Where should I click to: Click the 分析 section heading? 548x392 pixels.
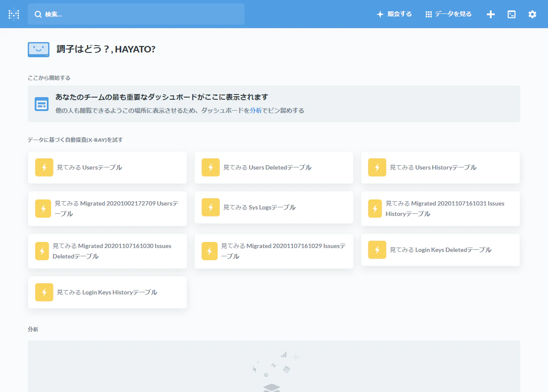33,330
